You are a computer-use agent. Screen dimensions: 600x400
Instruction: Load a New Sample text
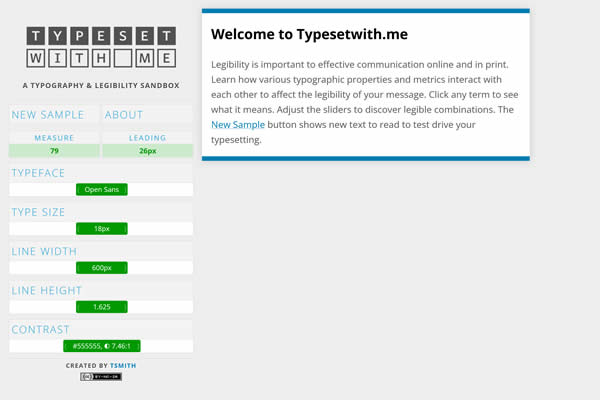pos(47,115)
